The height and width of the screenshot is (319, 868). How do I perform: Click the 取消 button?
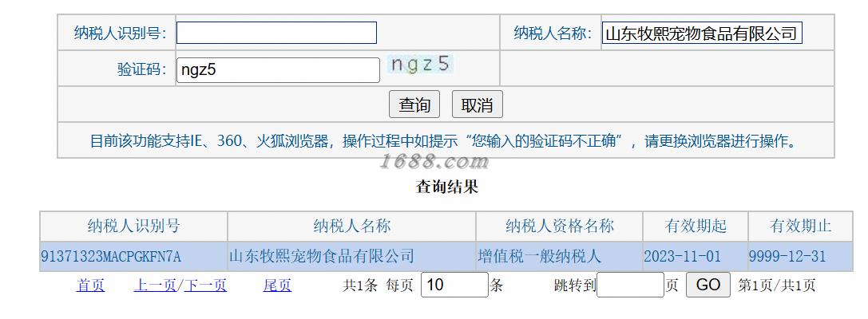click(478, 104)
